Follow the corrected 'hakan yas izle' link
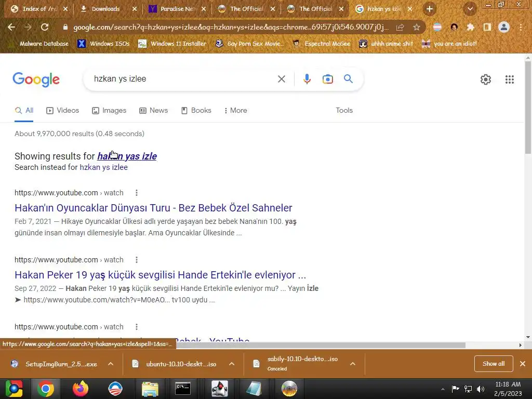Screen dimensions: 532x399 (127, 156)
